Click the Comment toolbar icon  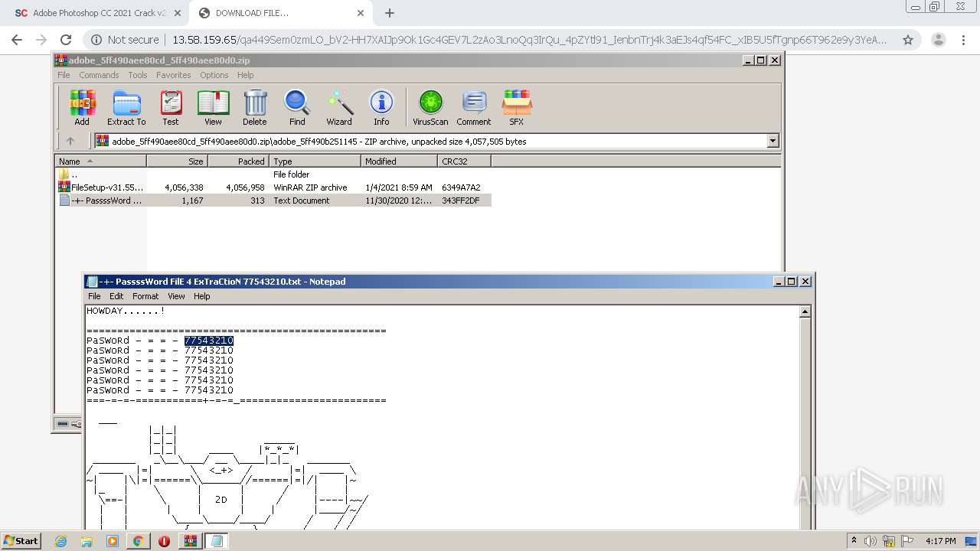click(474, 108)
